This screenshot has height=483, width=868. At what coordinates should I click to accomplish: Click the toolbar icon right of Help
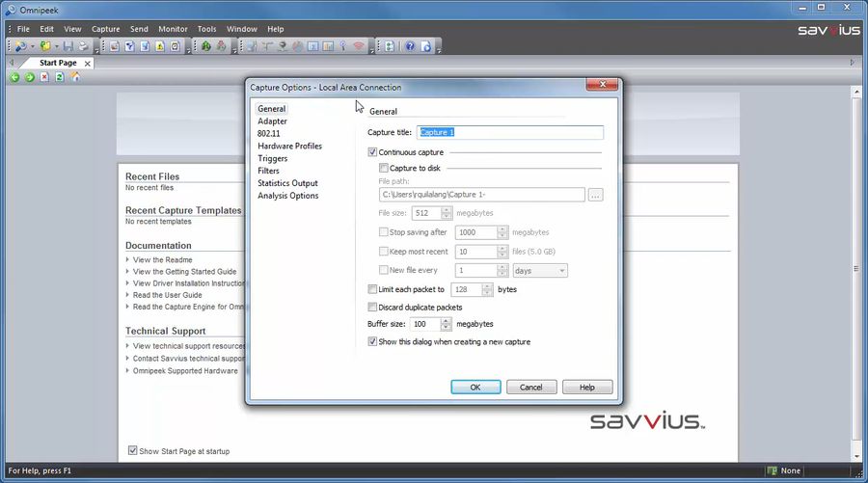[x=425, y=46]
